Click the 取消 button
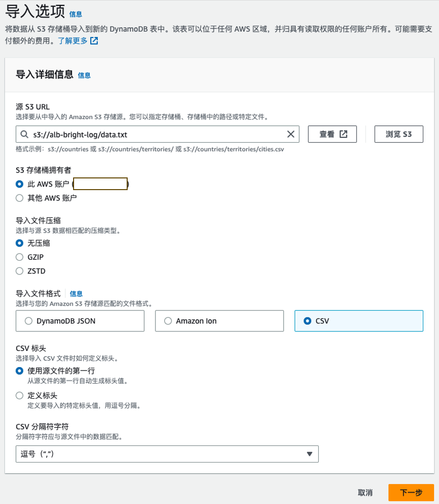The height and width of the screenshot is (504, 439). tap(365, 492)
